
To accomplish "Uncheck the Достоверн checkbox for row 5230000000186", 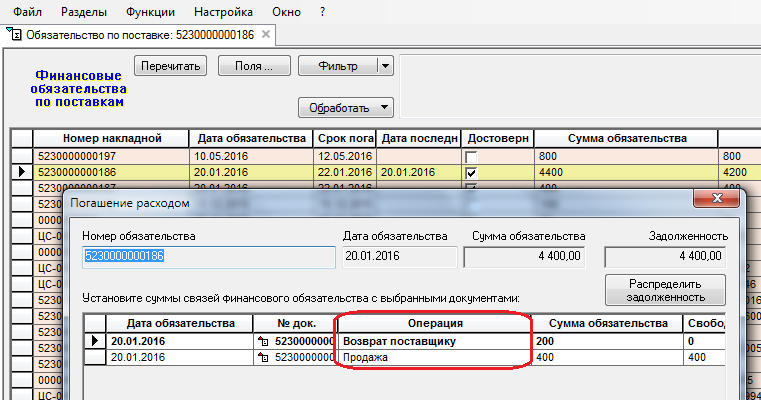I will coord(471,173).
